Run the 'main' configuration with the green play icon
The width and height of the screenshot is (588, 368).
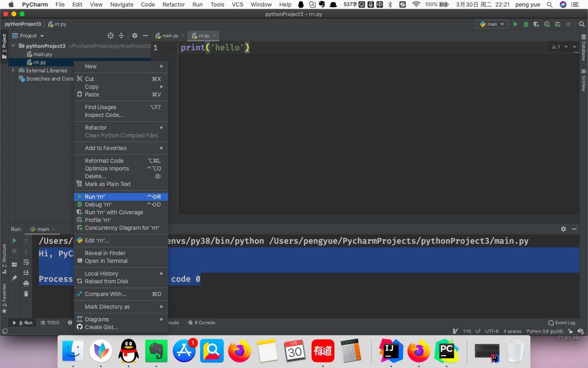pyautogui.click(x=515, y=24)
